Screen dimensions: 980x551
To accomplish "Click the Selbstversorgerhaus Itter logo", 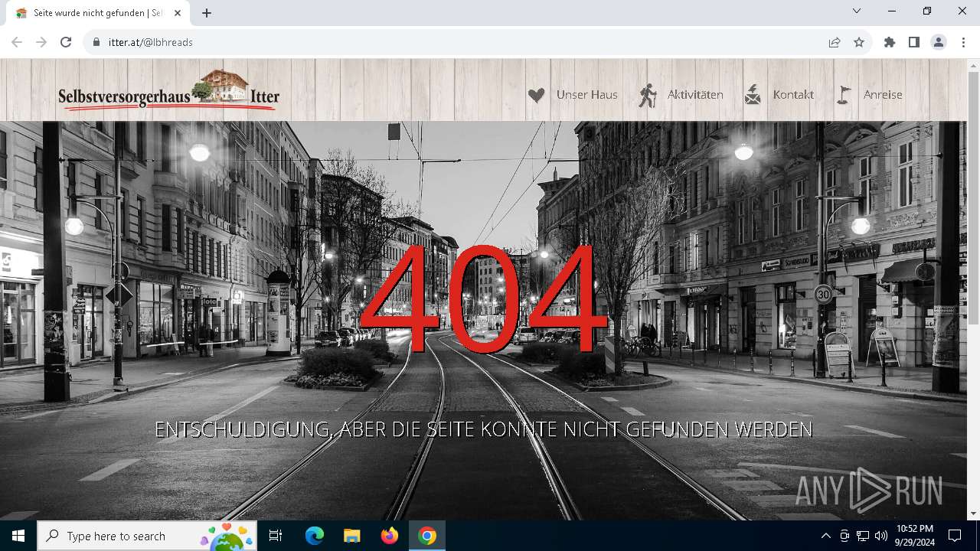I will tap(168, 90).
